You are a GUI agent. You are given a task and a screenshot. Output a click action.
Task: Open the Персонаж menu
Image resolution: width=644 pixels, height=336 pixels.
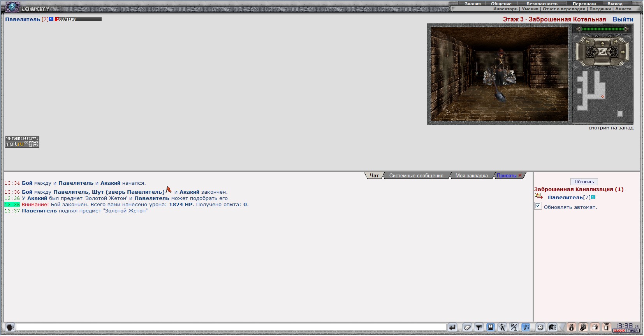(584, 4)
